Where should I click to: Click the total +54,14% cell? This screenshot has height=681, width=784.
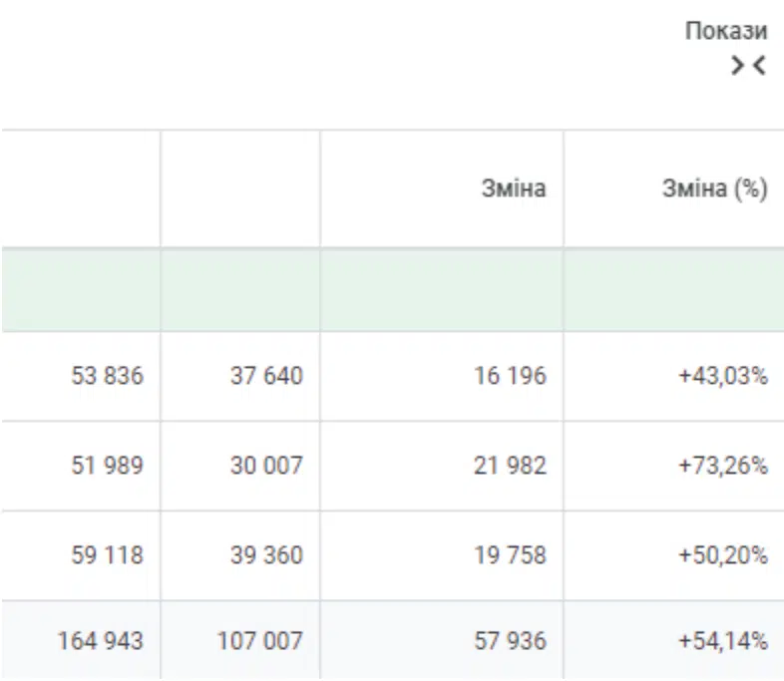(723, 640)
